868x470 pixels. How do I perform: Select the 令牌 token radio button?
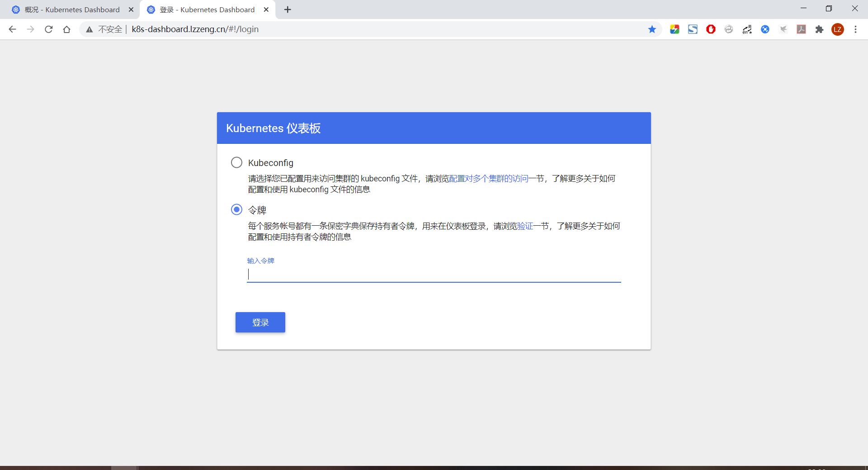coord(236,209)
